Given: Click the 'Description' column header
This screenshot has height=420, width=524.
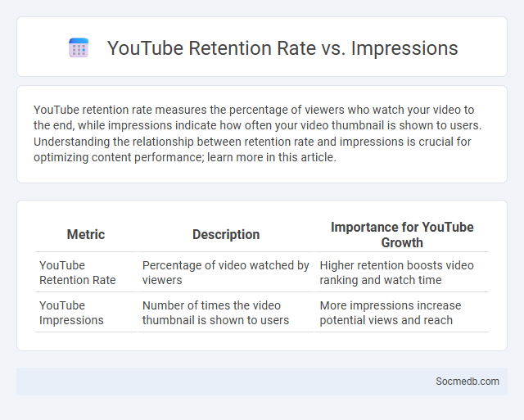Looking at the screenshot, I should point(226,234).
